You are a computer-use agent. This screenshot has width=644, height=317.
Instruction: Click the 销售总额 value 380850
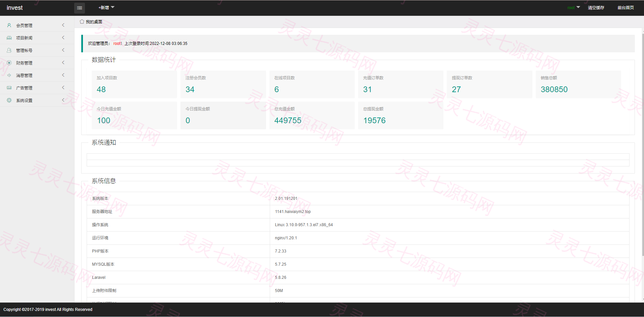coord(554,89)
